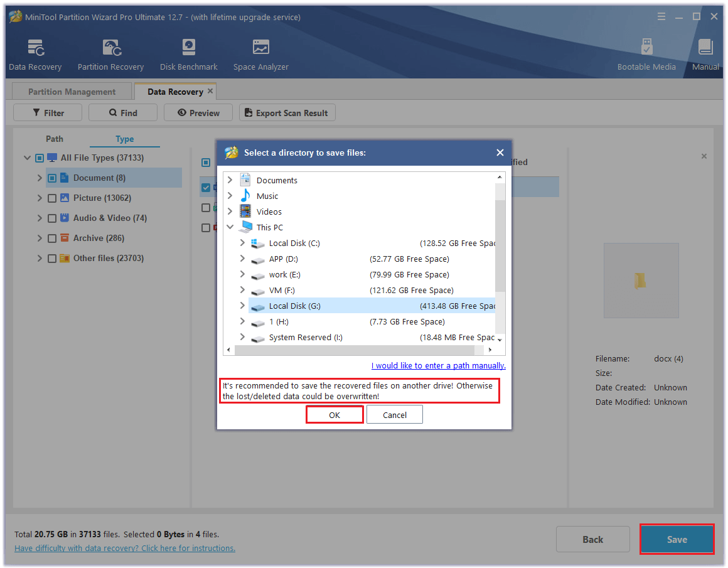Check the Picture (13062) checkbox

[52, 198]
